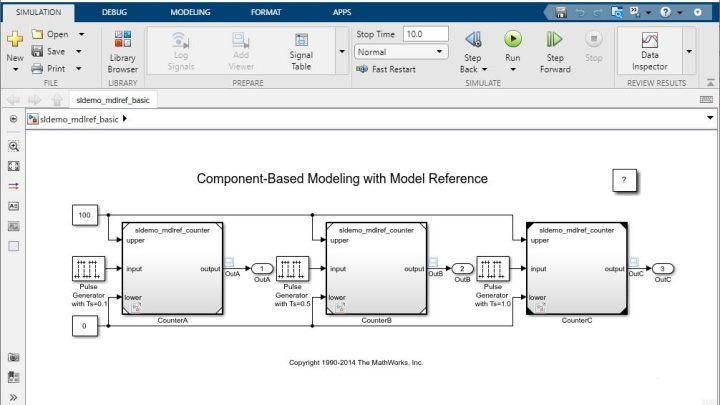Image resolution: width=720 pixels, height=405 pixels.
Task: Expand the New dropdown arrow
Action: (x=15, y=69)
